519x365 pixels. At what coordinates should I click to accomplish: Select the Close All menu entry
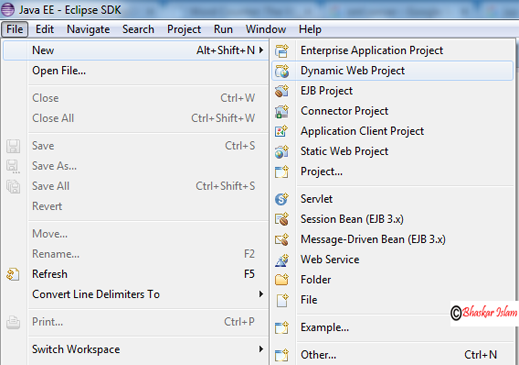click(136, 118)
